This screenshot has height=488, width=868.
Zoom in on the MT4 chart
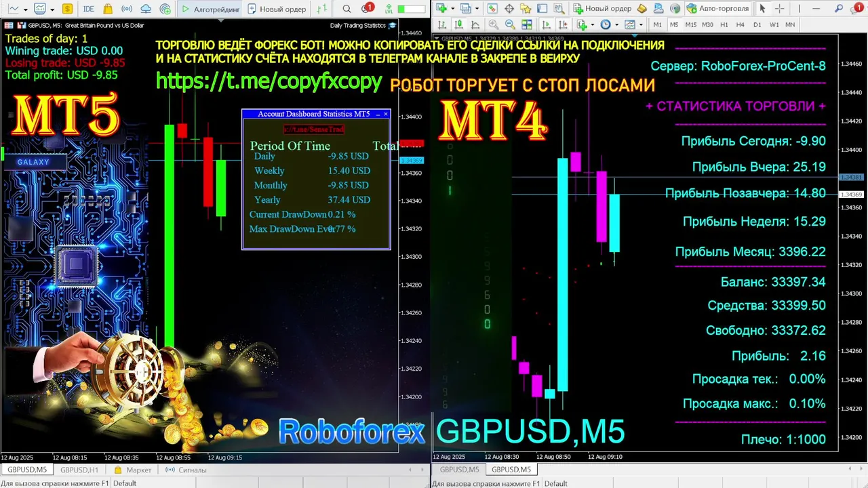(x=493, y=24)
